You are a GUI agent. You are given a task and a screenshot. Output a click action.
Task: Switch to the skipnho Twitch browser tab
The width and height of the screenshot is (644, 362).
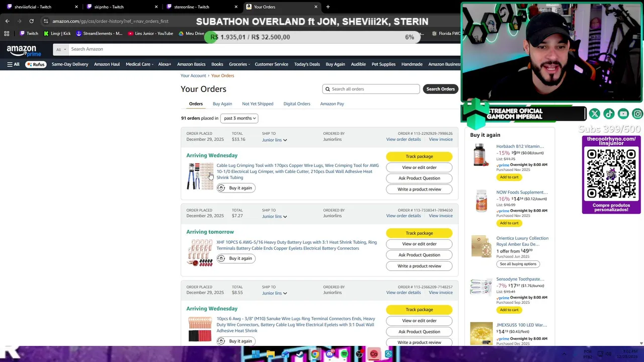121,7
